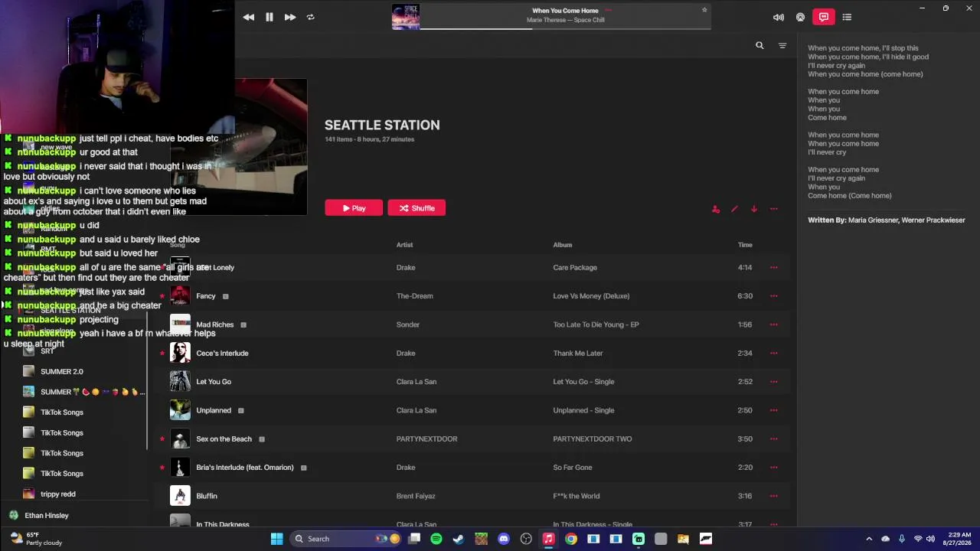The image size is (980, 551).
Task: Open the Windows Start menu
Action: coord(277,539)
